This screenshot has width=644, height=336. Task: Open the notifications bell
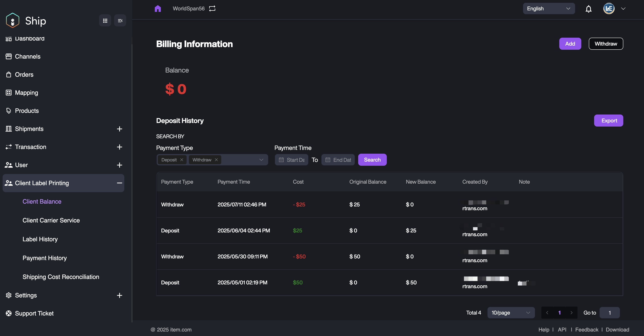tap(588, 9)
